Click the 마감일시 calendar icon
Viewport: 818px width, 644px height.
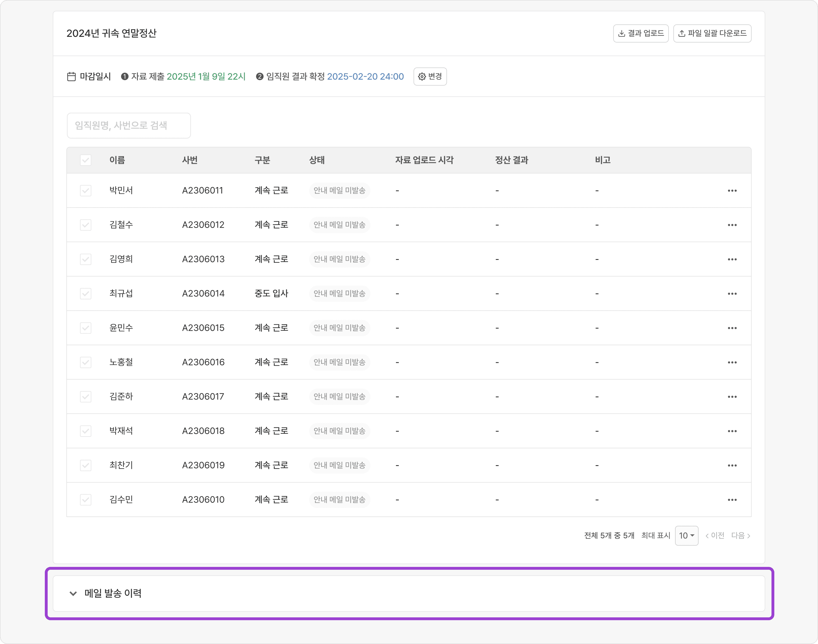point(71,77)
